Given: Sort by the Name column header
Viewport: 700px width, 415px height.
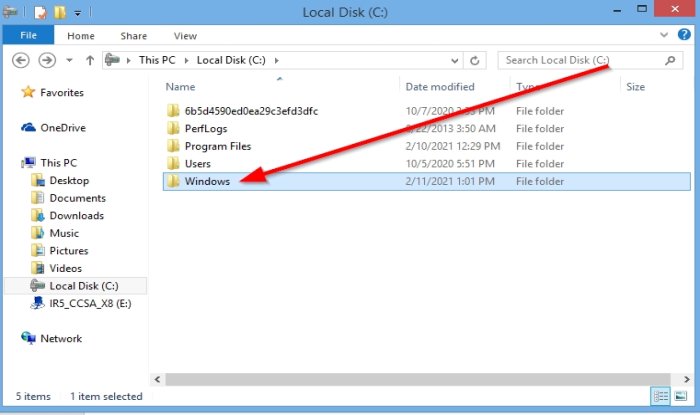Looking at the screenshot, I should (180, 87).
